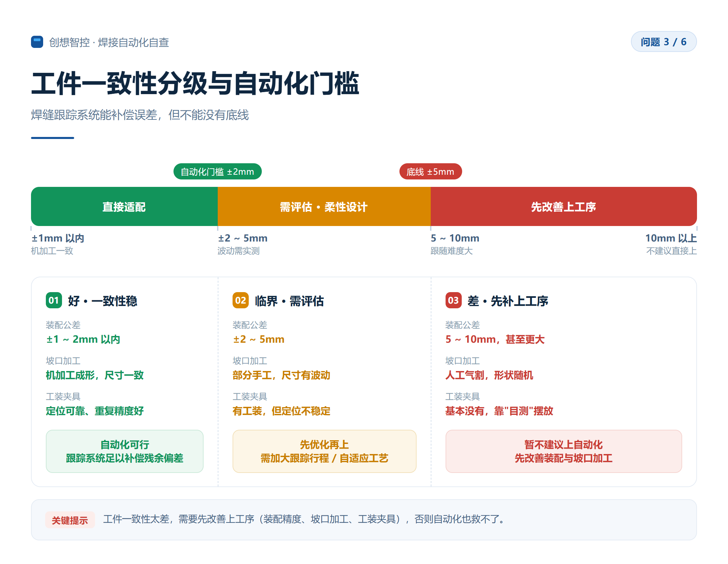Click the scale label ±2 ~ 5mm
This screenshot has height=564, width=728.
coord(243,238)
